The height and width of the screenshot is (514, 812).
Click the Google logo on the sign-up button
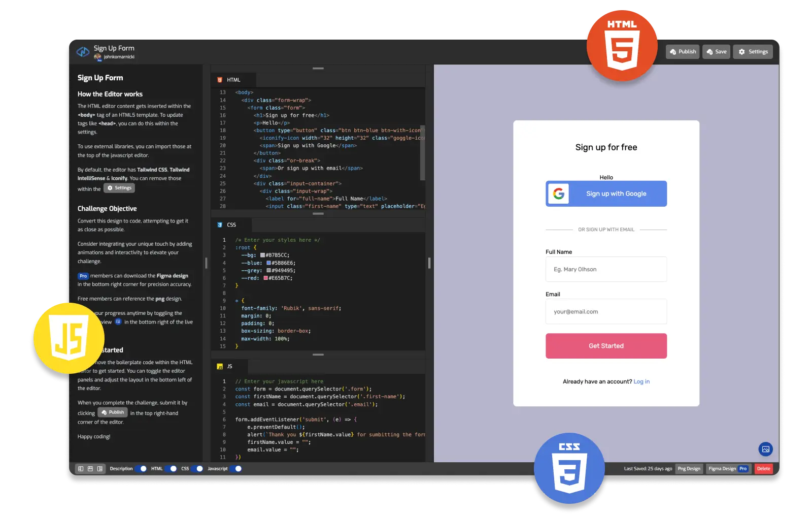click(x=559, y=194)
